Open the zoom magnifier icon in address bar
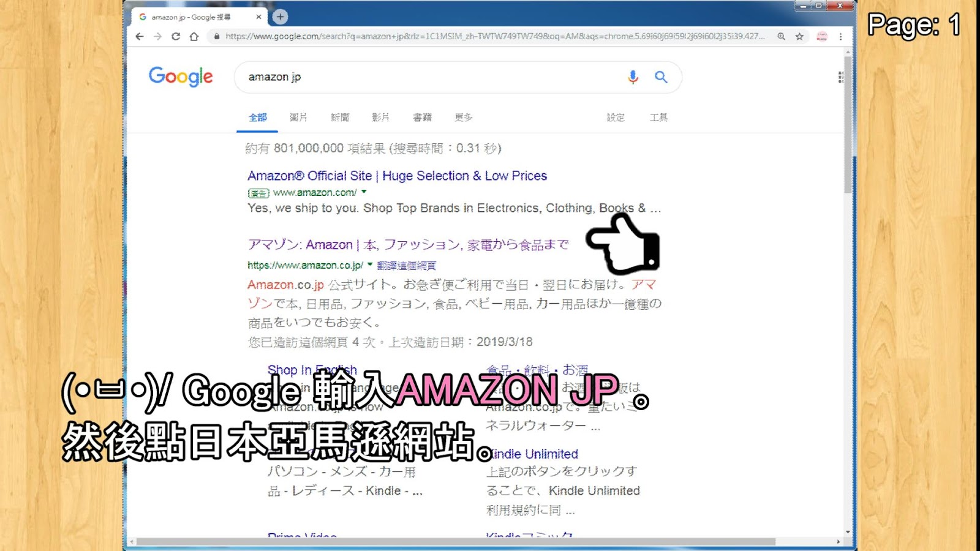The image size is (980, 551). pos(781,37)
